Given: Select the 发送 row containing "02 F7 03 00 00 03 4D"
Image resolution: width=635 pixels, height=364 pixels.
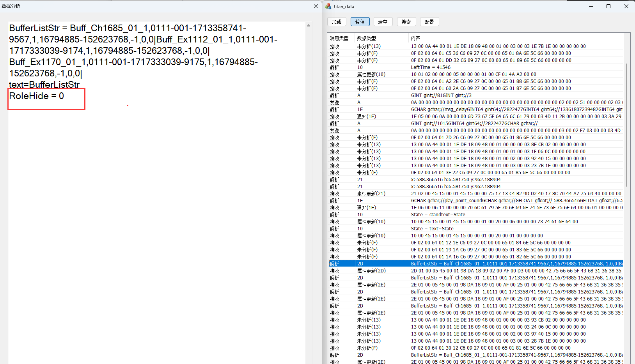Looking at the screenshot, I should click(x=476, y=131).
